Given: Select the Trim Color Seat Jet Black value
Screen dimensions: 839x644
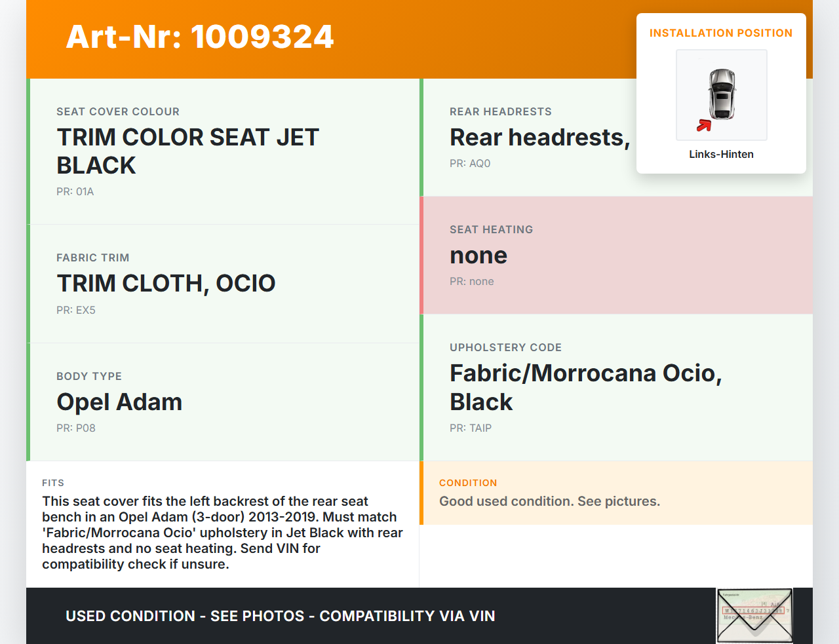Looking at the screenshot, I should [187, 151].
